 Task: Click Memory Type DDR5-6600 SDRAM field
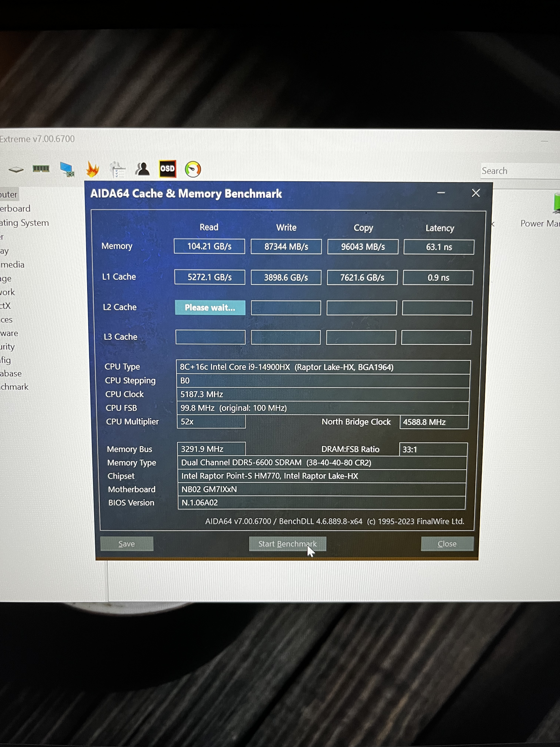[322, 463]
